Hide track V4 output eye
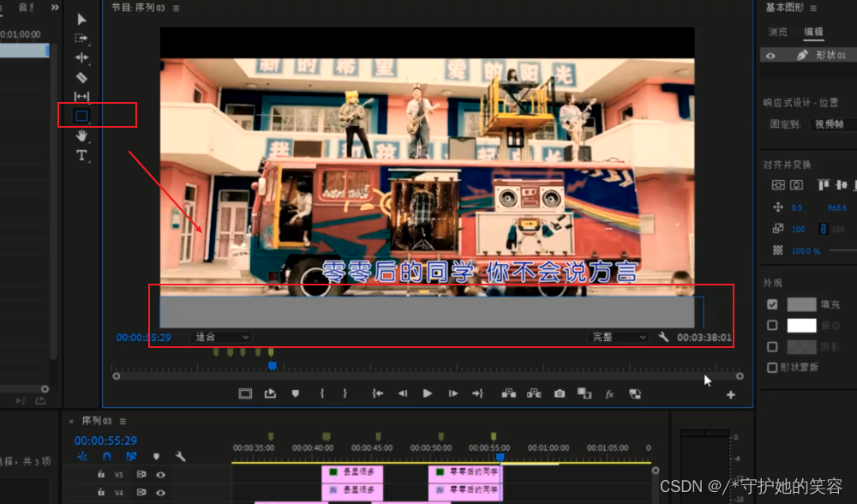This screenshot has height=504, width=857. coord(161,493)
